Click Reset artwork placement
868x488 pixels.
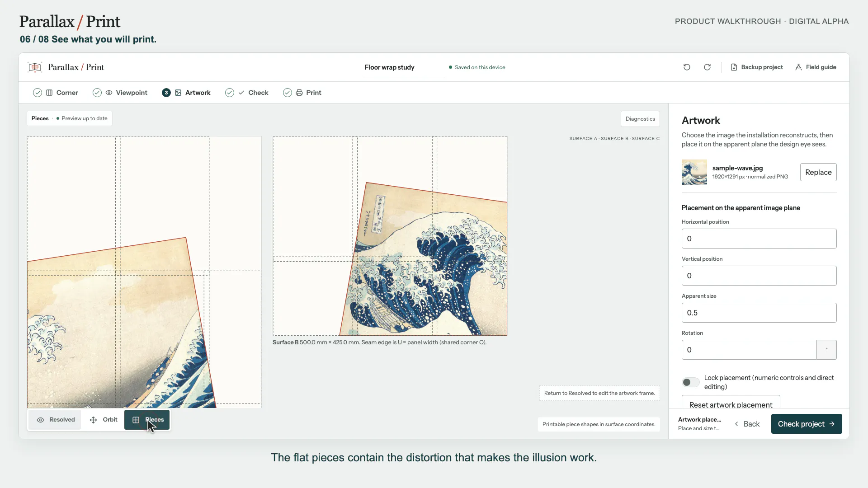731,402
